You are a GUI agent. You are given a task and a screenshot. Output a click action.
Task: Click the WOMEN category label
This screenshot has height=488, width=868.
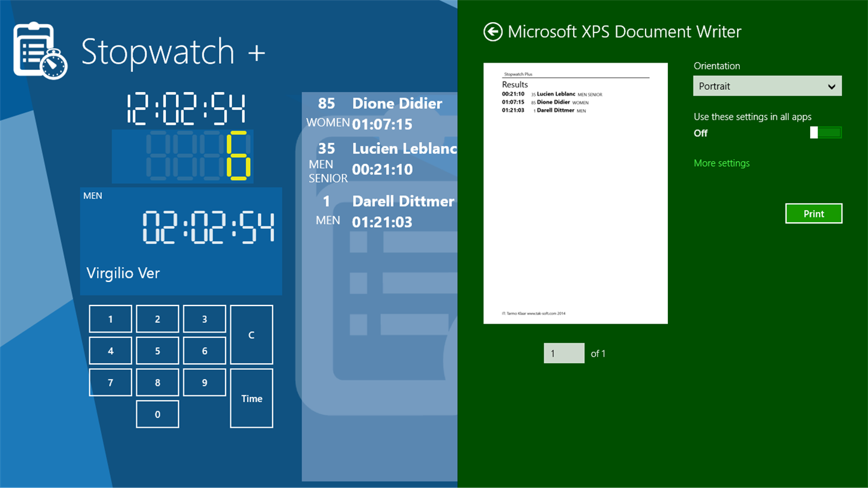[328, 122]
